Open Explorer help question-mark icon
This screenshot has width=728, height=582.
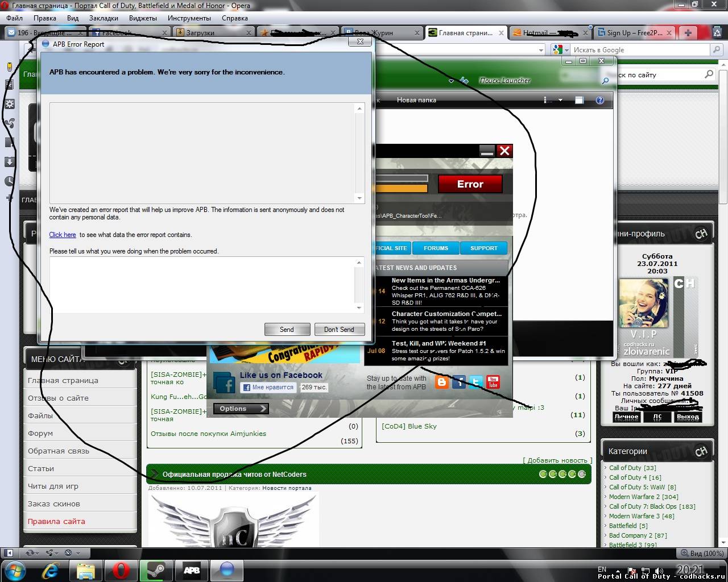point(599,100)
